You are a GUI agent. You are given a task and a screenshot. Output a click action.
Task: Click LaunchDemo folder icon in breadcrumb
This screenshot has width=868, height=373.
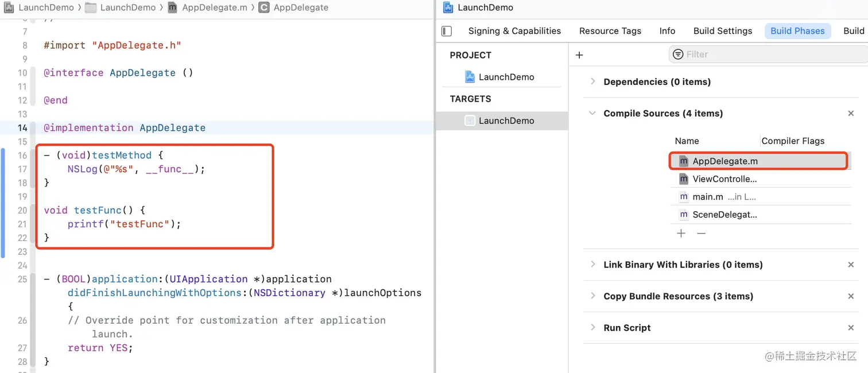click(x=90, y=7)
